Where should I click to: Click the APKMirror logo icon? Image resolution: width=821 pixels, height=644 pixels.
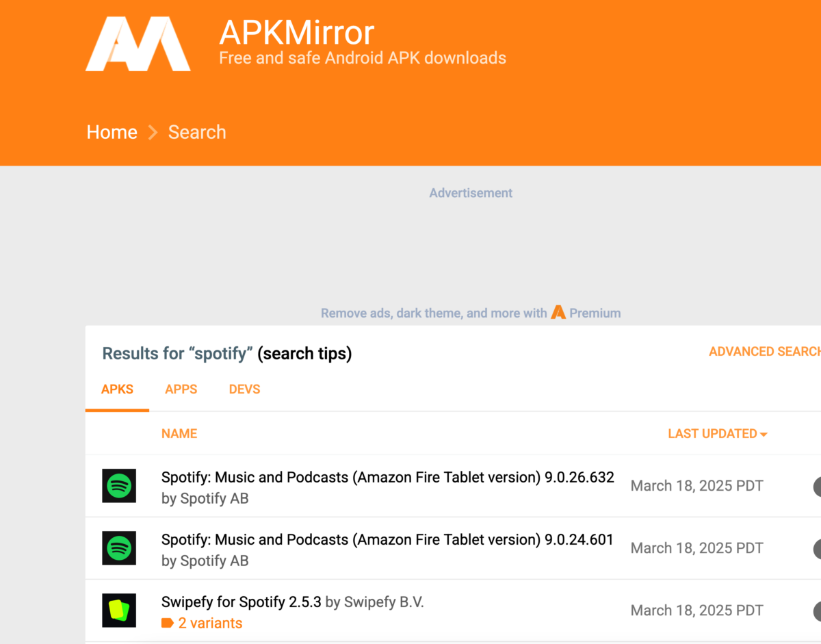coord(138,44)
